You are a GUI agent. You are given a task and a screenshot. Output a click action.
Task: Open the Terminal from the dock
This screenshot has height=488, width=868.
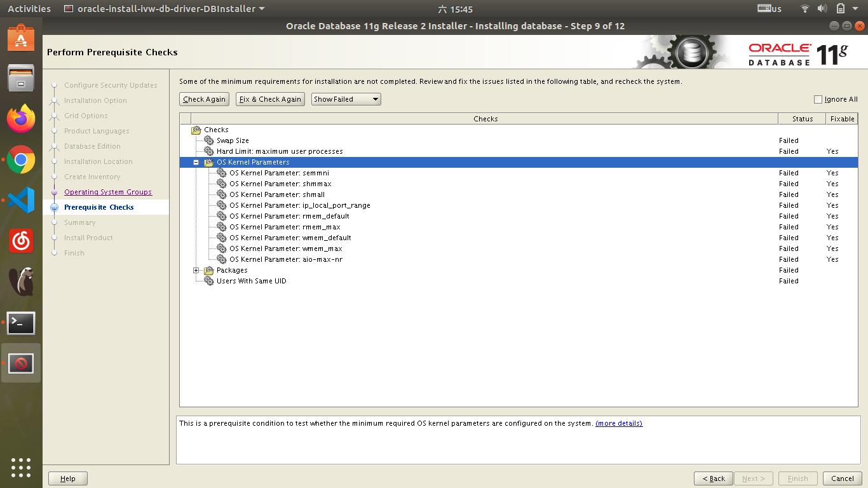click(21, 323)
